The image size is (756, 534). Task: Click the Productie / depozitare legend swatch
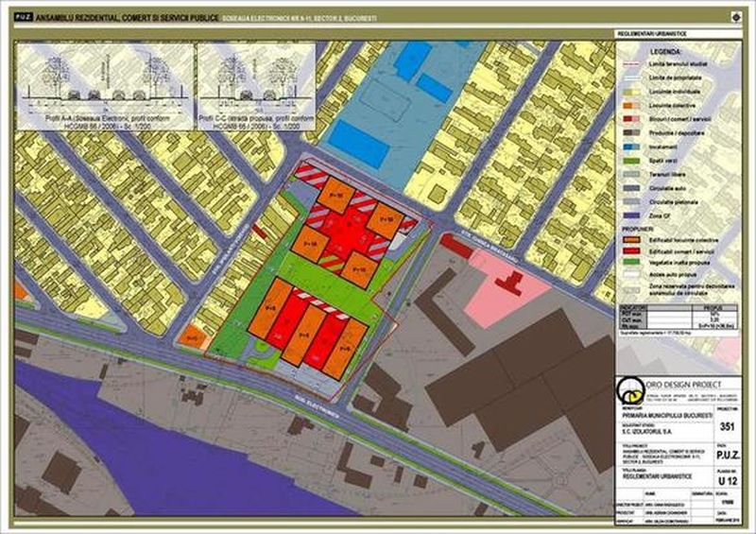pyautogui.click(x=629, y=133)
